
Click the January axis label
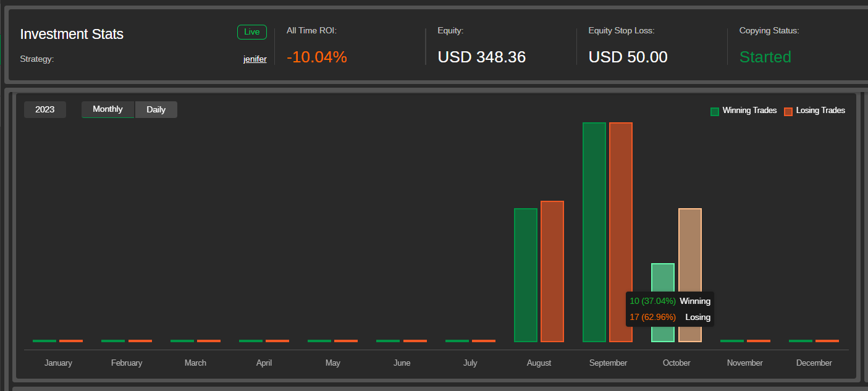58,363
